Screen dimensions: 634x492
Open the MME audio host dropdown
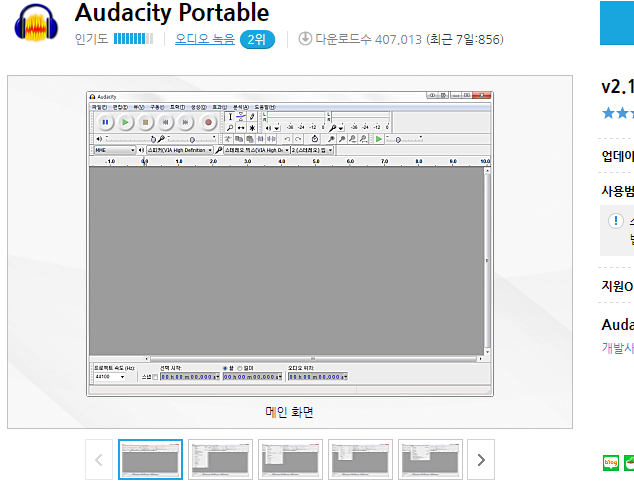[x=114, y=150]
